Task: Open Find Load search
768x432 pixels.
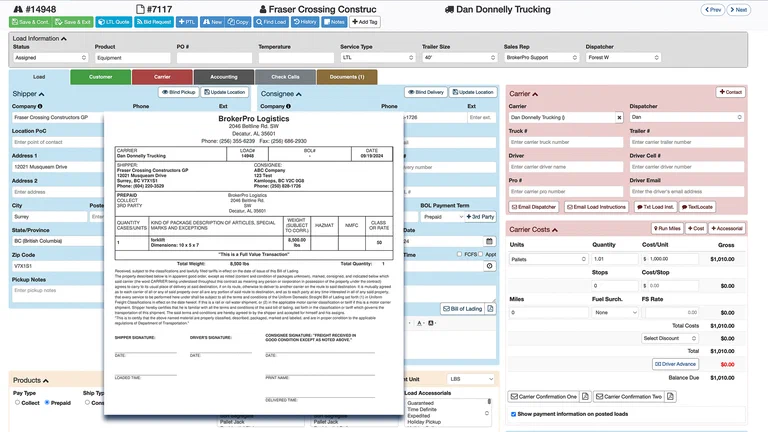Action: (271, 22)
